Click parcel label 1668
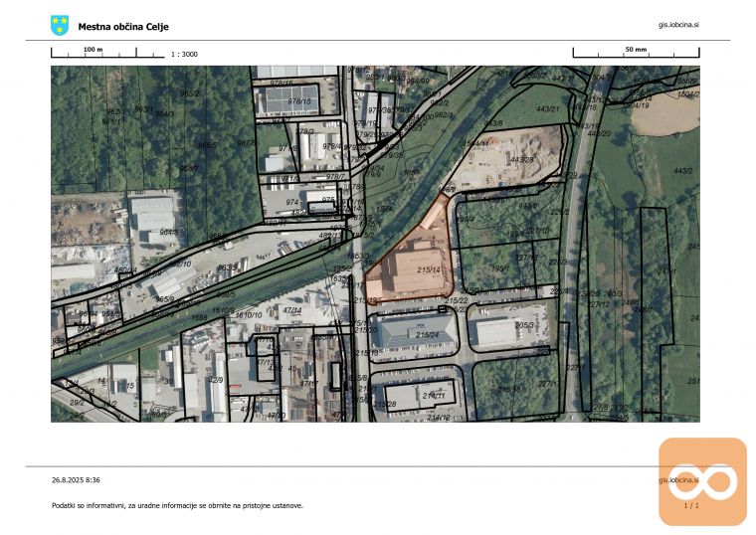This screenshot has width=756, height=535. 199,317
